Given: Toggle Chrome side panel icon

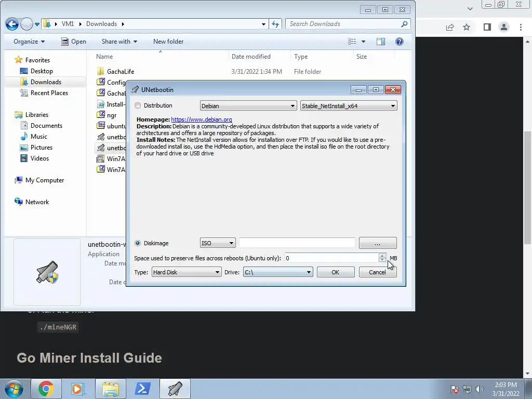Looking at the screenshot, I should pos(487,27).
